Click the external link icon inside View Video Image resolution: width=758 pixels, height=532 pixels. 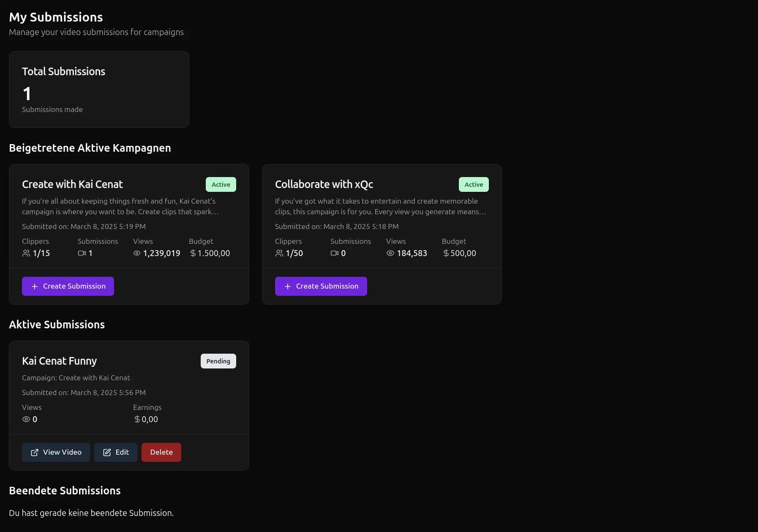(x=34, y=452)
